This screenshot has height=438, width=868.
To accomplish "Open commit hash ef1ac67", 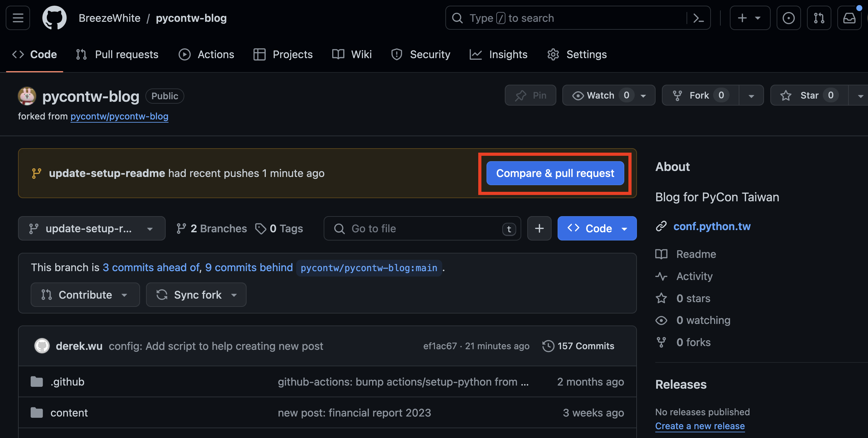I will pyautogui.click(x=440, y=346).
